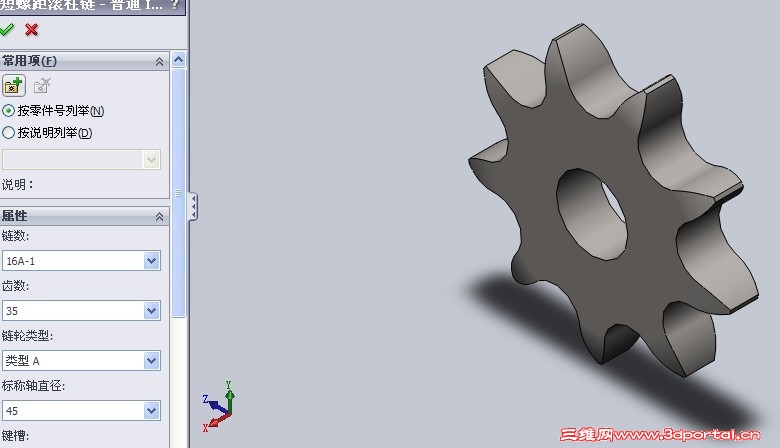Screen dimensions: 780x448
Task: Click the panel vertical scrollbar thumb
Action: 179,192
